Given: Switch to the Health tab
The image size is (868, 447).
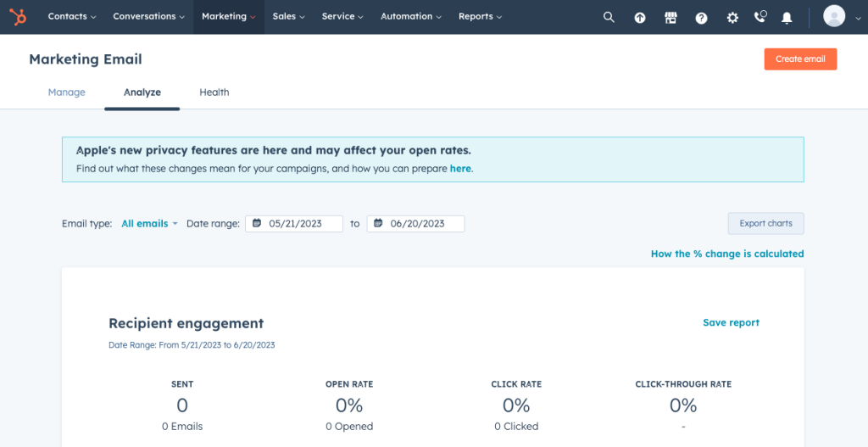Looking at the screenshot, I should pyautogui.click(x=214, y=92).
